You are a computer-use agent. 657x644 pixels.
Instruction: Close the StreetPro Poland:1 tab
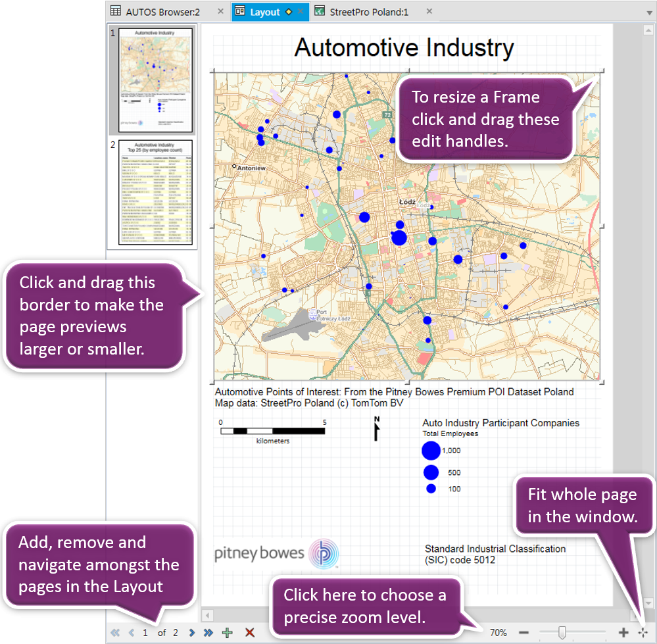coord(429,12)
